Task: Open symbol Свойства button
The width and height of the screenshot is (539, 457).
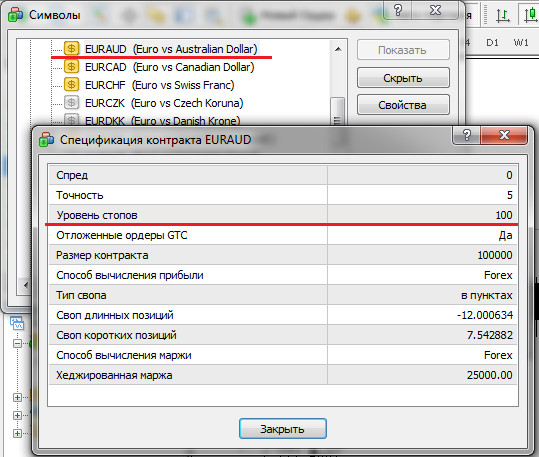Action: coord(403,105)
